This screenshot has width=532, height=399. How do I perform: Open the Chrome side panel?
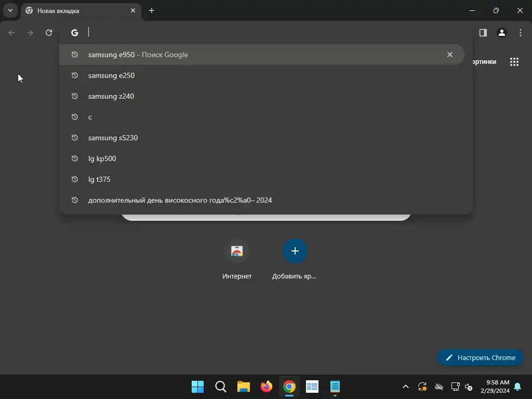[483, 33]
